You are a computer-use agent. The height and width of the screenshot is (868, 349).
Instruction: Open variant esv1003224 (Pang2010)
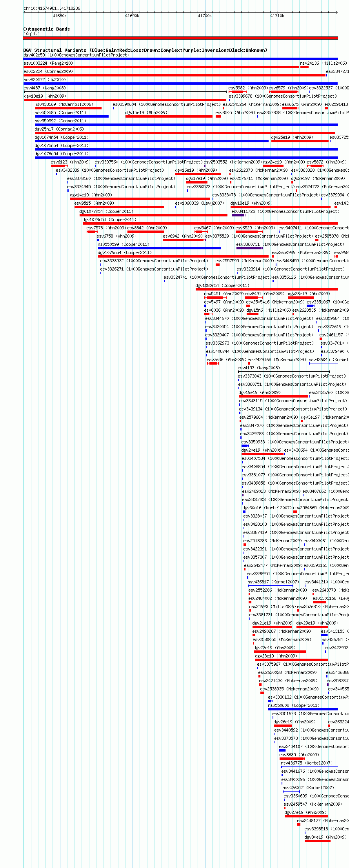48,63
